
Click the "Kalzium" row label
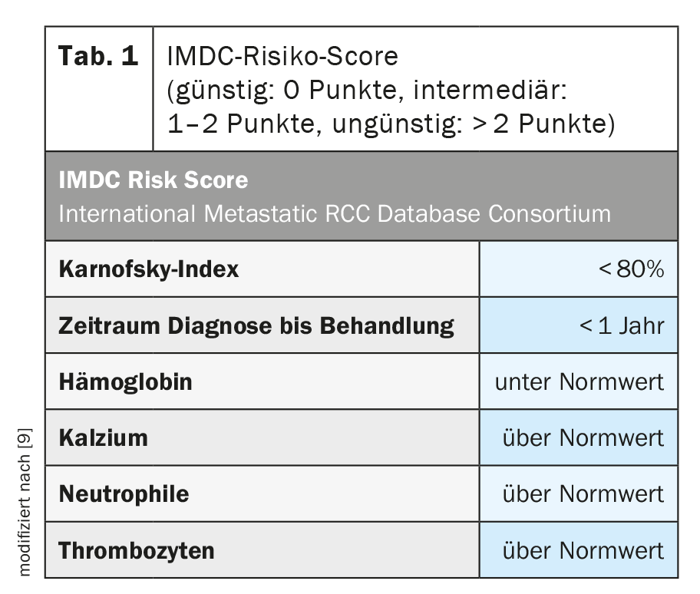point(104,438)
